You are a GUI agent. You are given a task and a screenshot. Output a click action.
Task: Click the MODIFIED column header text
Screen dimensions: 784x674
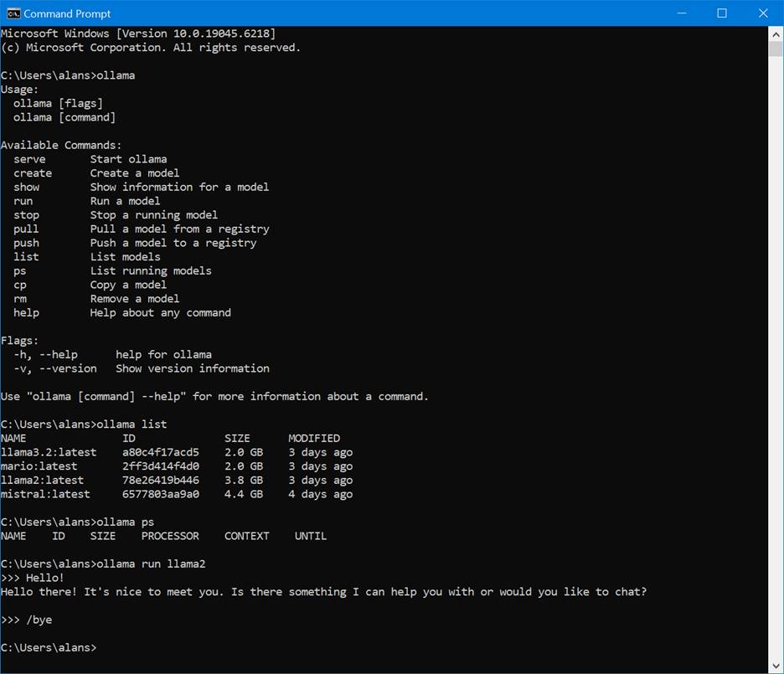point(314,438)
